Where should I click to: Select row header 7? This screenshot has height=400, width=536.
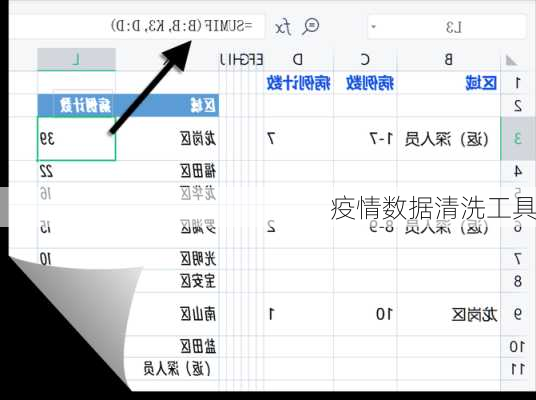(518, 259)
